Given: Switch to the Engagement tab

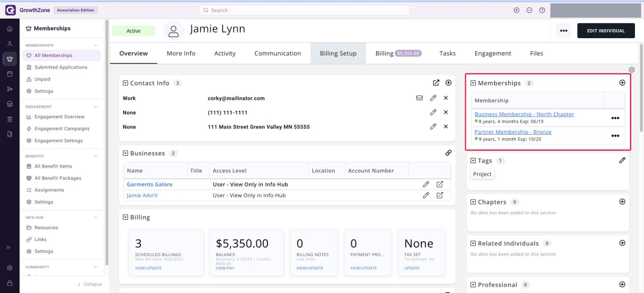Looking at the screenshot, I should coord(493,53).
